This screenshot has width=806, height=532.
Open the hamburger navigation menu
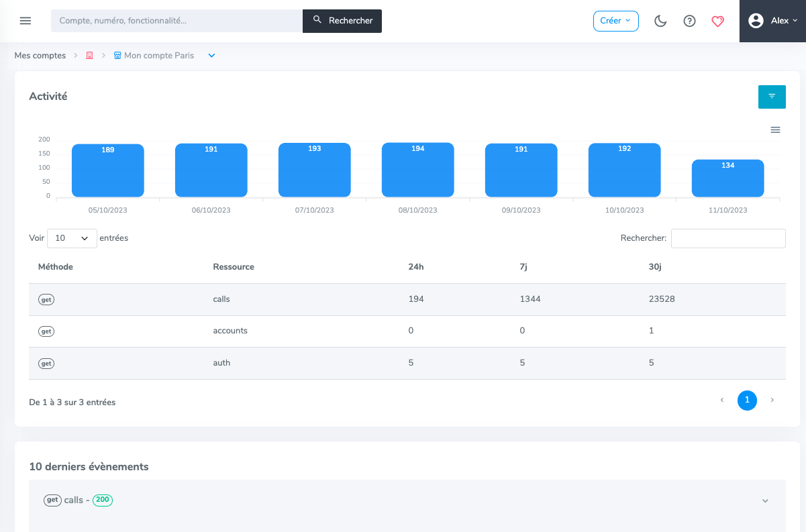click(26, 21)
